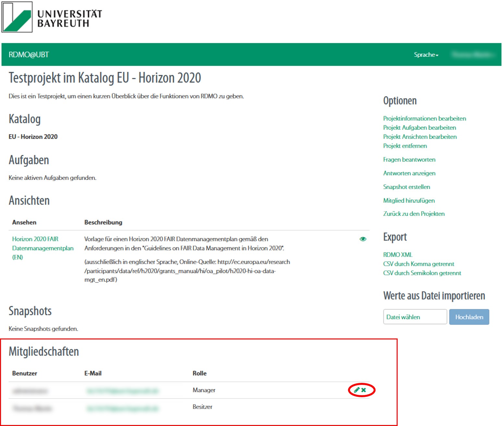Open Projekt Ansichten bearbeiten
This screenshot has width=504, height=426.
point(420,136)
